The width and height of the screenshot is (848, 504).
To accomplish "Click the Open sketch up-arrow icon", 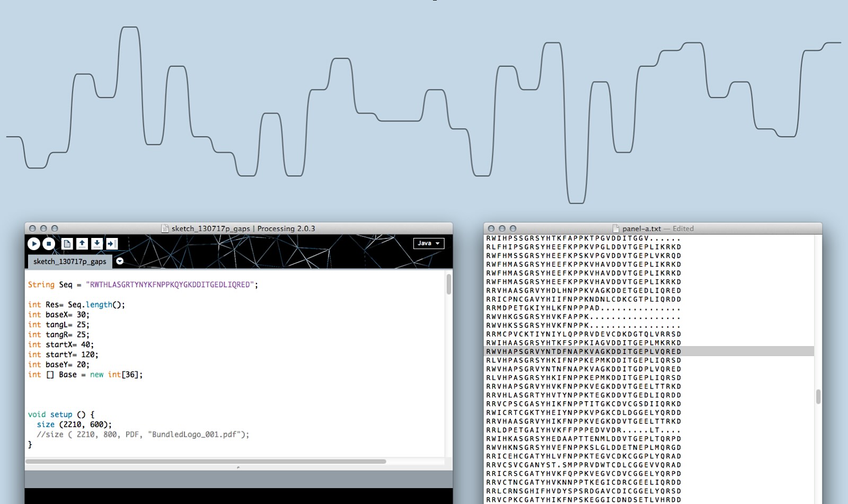I will click(x=82, y=244).
